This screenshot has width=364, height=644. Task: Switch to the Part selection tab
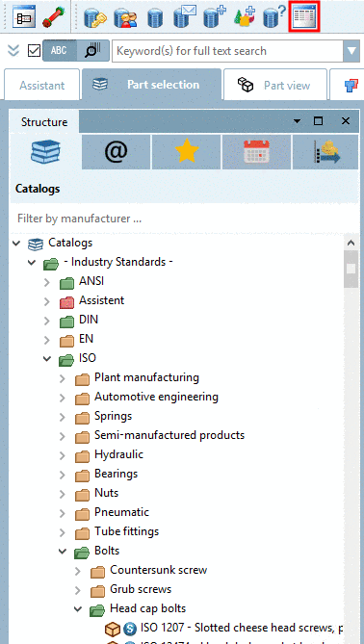click(151, 85)
